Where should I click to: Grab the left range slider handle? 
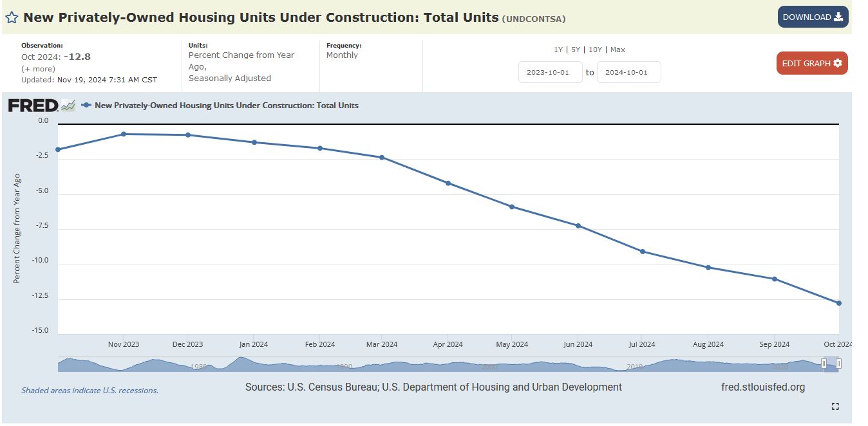pyautogui.click(x=824, y=364)
